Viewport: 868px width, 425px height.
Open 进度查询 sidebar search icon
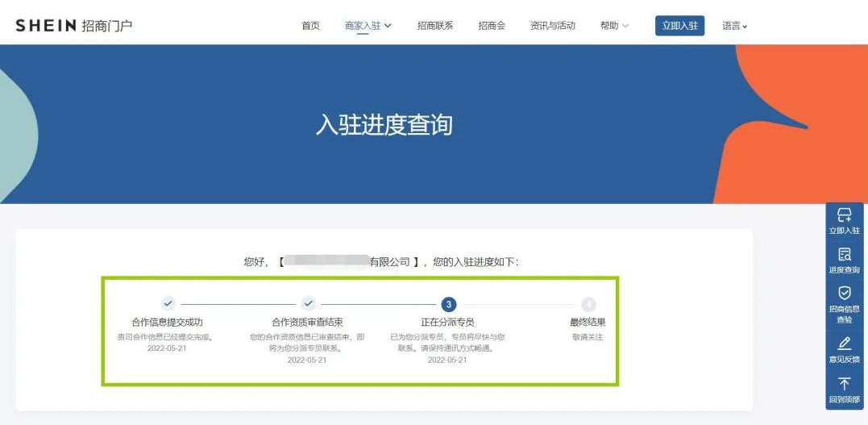pos(844,255)
